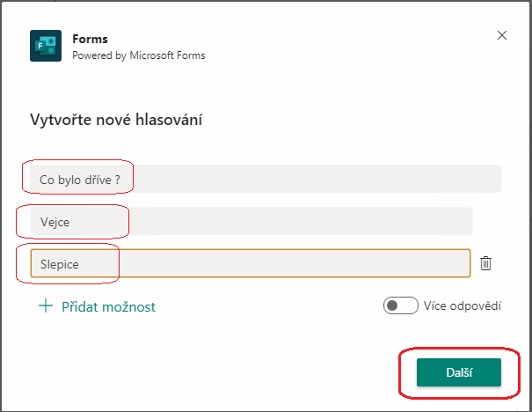This screenshot has height=412, width=532.
Task: Focus the question field 'Co bylo dříve ?'
Action: pyautogui.click(x=266, y=179)
